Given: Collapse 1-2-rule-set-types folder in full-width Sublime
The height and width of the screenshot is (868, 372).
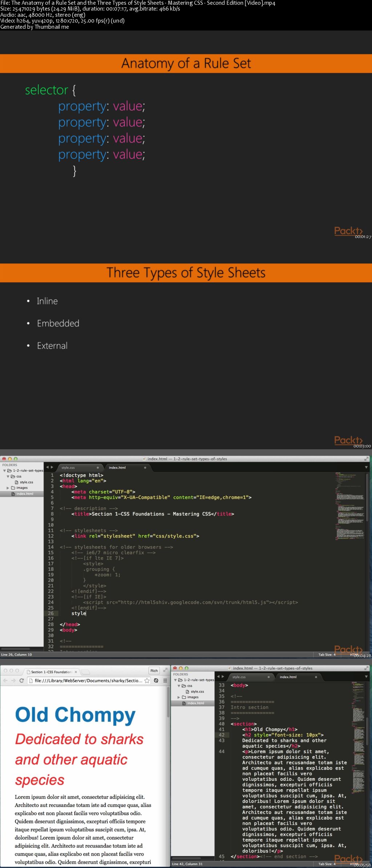Looking at the screenshot, I should pos(4,470).
